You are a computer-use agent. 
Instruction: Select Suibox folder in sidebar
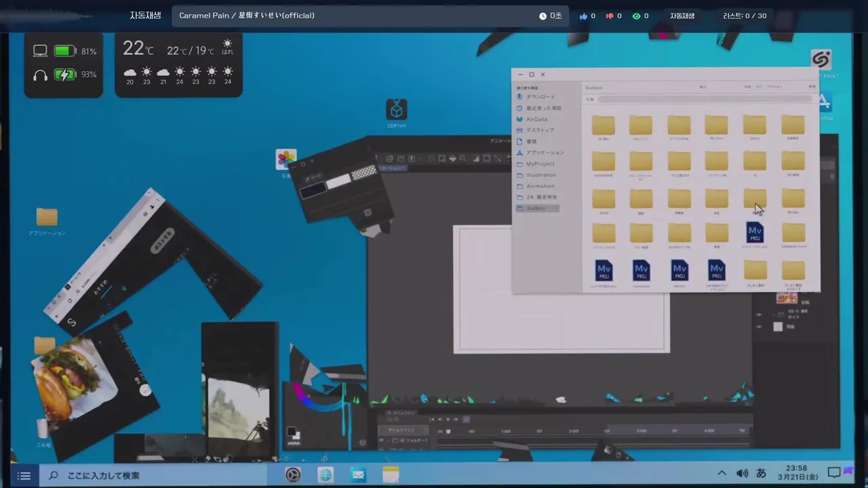(537, 208)
